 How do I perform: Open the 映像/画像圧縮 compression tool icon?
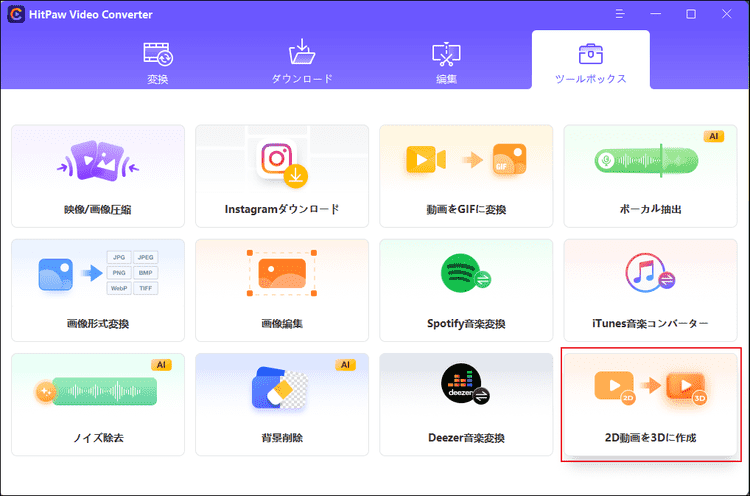98,162
